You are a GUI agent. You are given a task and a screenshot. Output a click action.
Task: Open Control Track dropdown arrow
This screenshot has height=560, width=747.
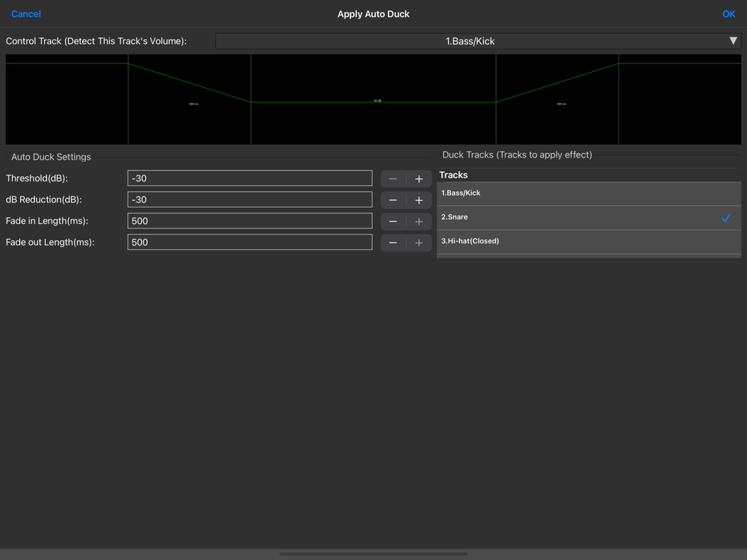733,41
